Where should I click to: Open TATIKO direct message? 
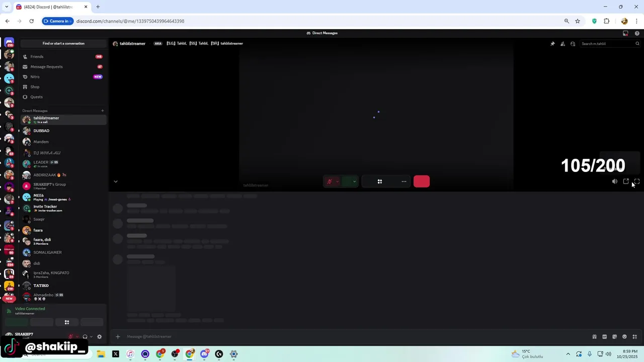pyautogui.click(x=63, y=286)
